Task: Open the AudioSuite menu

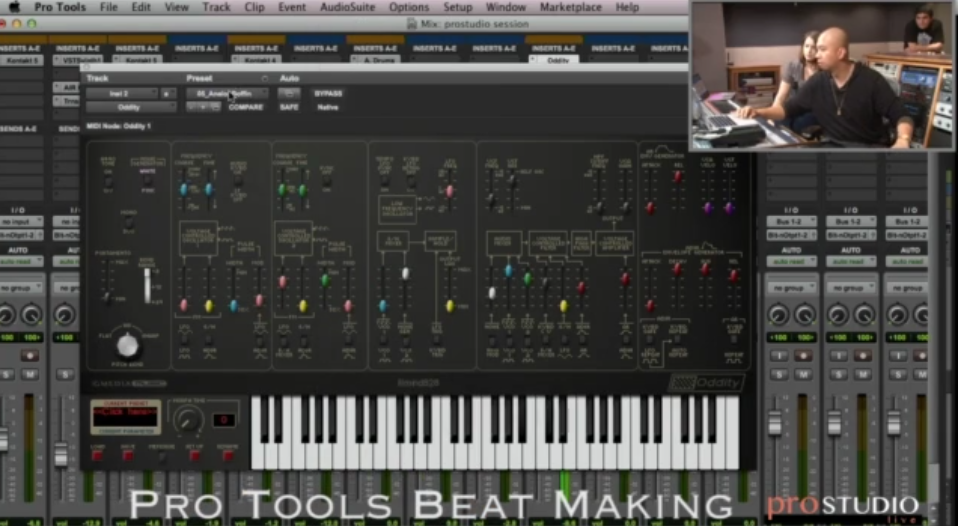Action: point(348,7)
